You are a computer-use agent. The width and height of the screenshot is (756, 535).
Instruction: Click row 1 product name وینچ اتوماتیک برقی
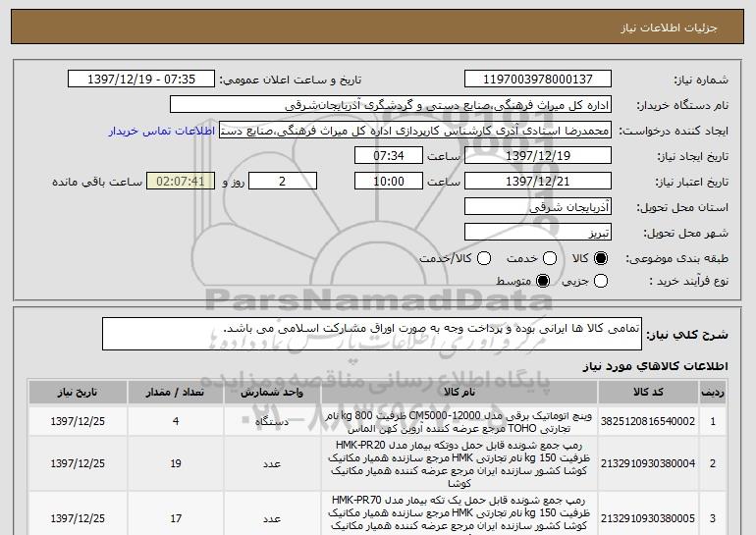pyautogui.click(x=459, y=422)
